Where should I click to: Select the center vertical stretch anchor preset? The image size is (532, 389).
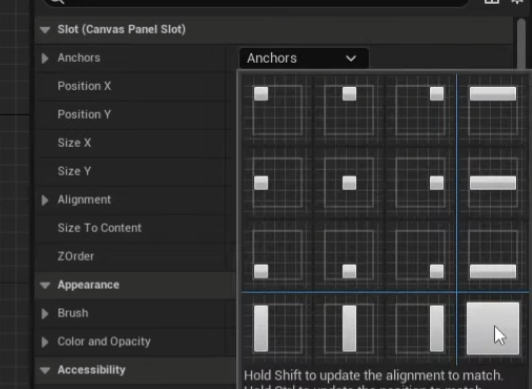click(x=349, y=328)
